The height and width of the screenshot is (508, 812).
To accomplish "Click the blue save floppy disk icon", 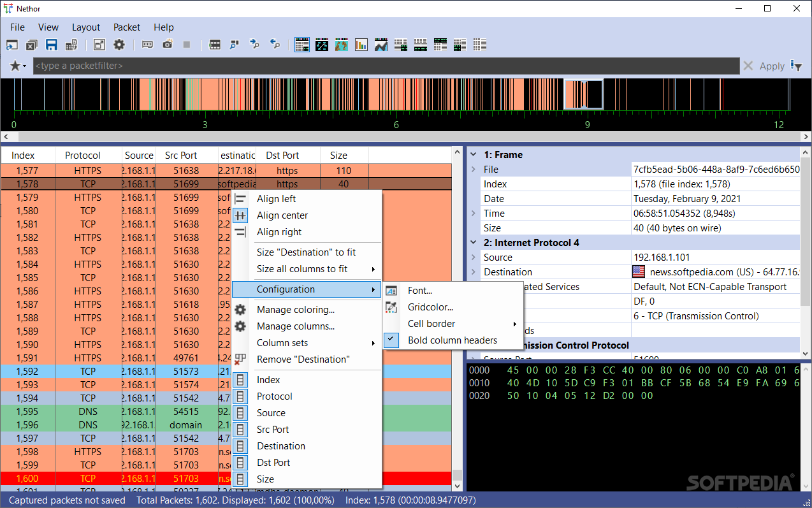I will pyautogui.click(x=52, y=45).
